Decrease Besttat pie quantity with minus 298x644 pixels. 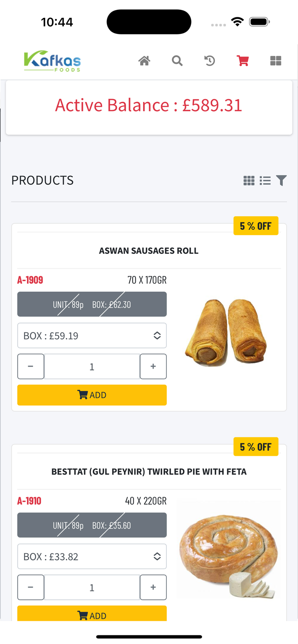click(x=31, y=587)
